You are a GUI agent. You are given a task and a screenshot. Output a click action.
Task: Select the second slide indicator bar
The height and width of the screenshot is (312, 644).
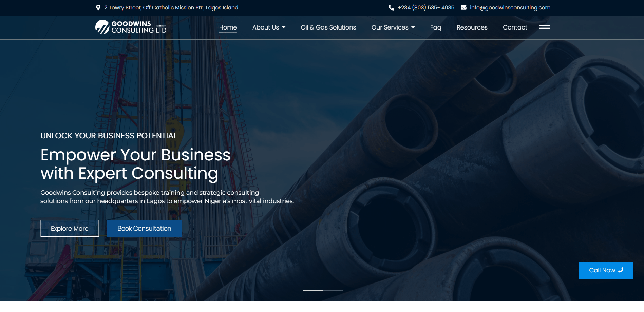[333, 290]
